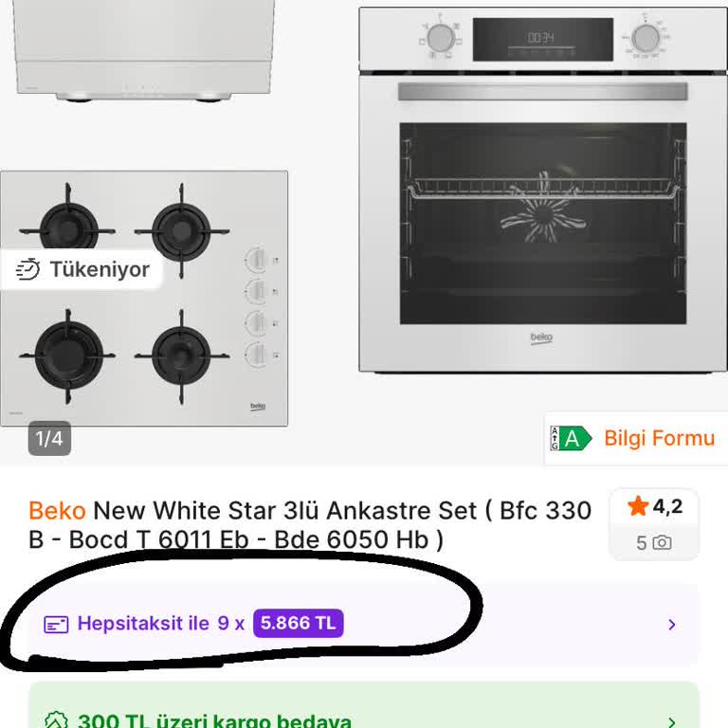Viewport: 728px width, 728px height.
Task: Tap the 5.866 TL installment price badge
Action: 298,623
